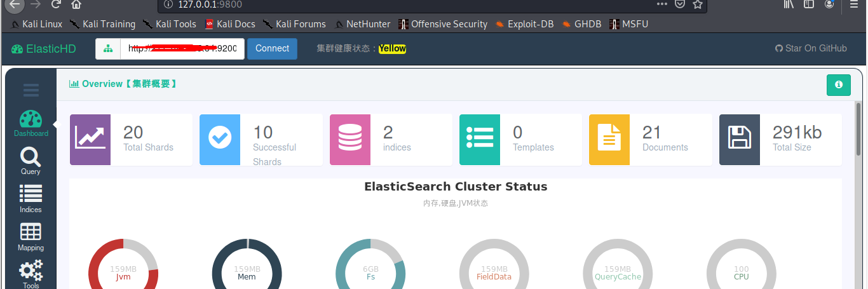Click the Pocket save icon
Image resolution: width=868 pixels, height=289 pixels.
click(680, 4)
